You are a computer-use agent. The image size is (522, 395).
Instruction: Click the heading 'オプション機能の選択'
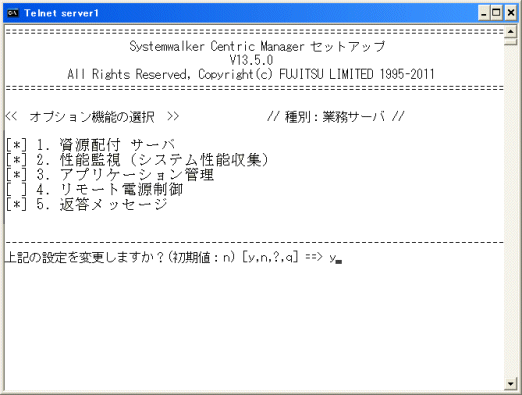92,117
